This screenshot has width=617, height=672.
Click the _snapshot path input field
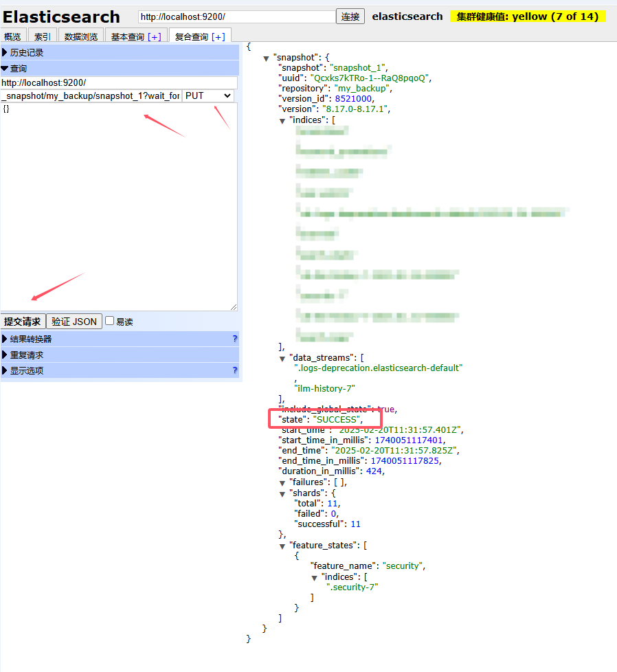click(x=91, y=96)
